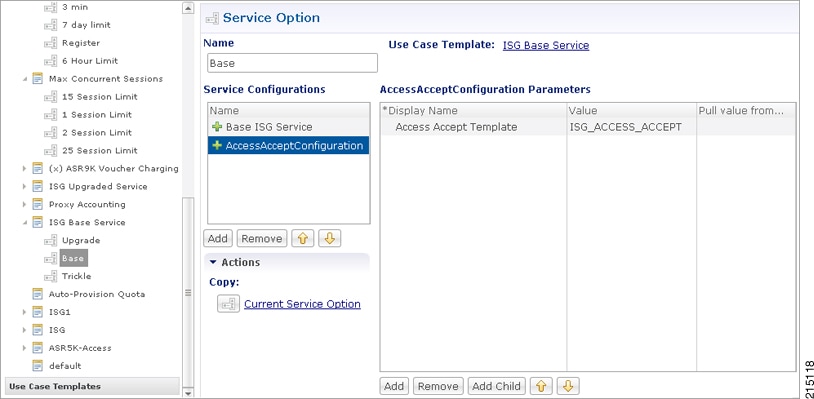Click the Trickle service option icon
This screenshot has height=399, width=814.
50,276
